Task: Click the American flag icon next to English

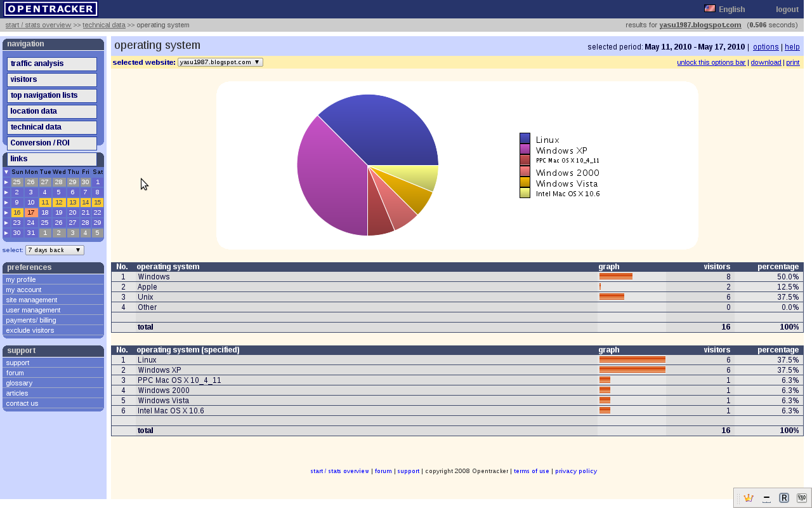Action: pos(709,9)
